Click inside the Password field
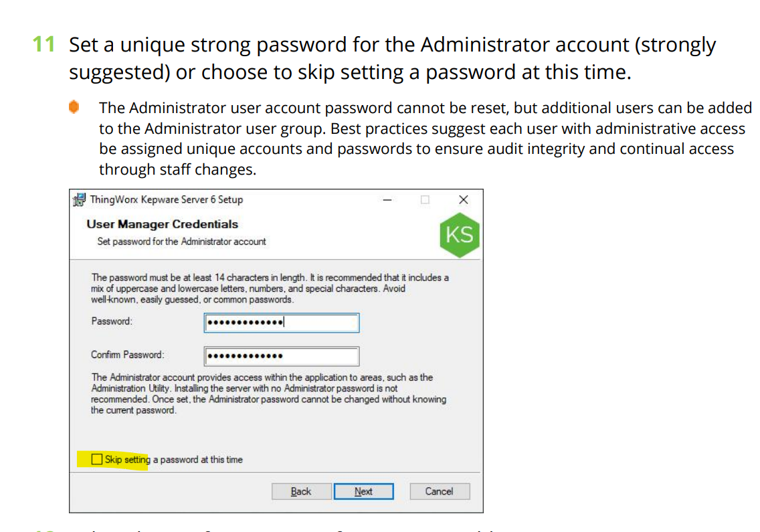The height and width of the screenshot is (532, 760). pos(281,323)
